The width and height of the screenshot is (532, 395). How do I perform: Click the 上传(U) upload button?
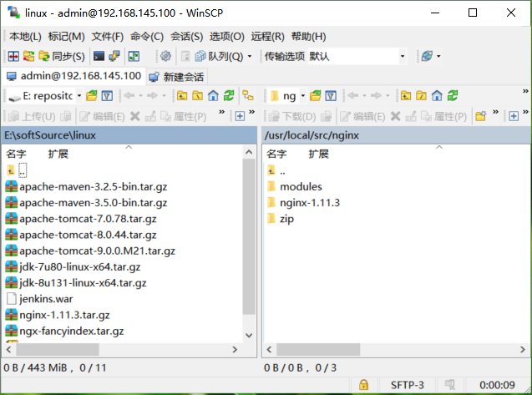coord(32,116)
